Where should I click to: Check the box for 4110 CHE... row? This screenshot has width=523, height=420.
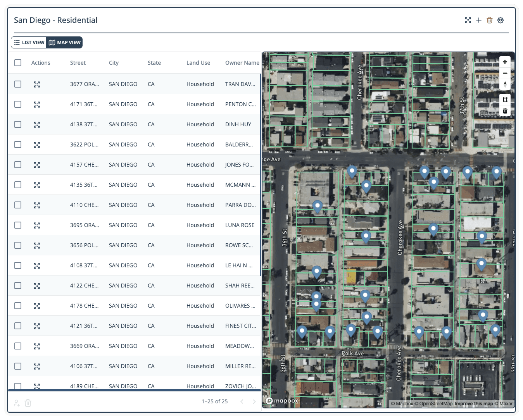pos(18,205)
